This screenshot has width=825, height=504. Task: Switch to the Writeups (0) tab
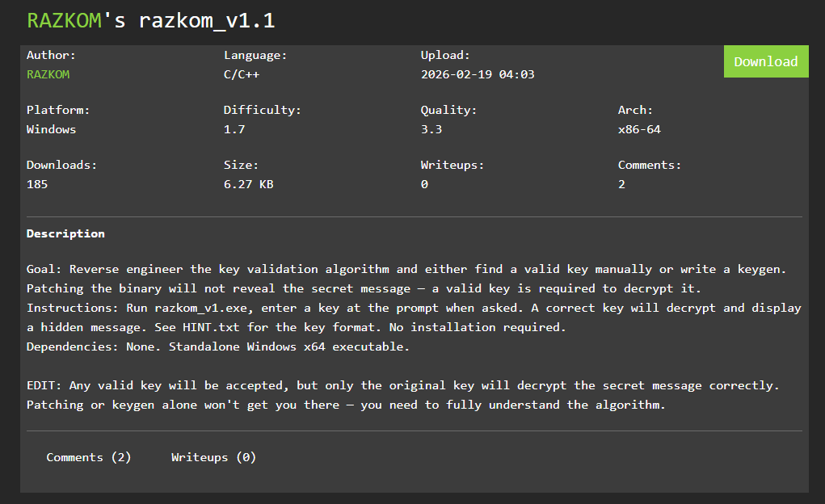tap(213, 457)
